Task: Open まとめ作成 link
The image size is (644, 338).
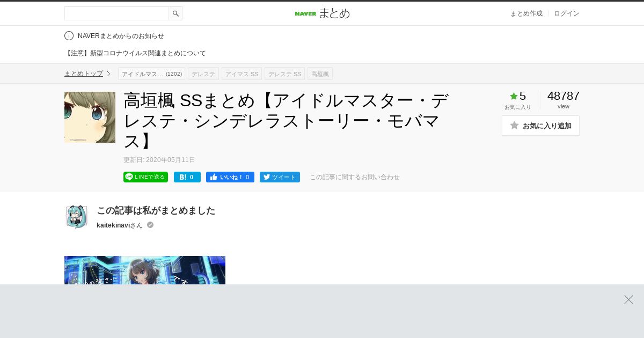Action: click(526, 13)
